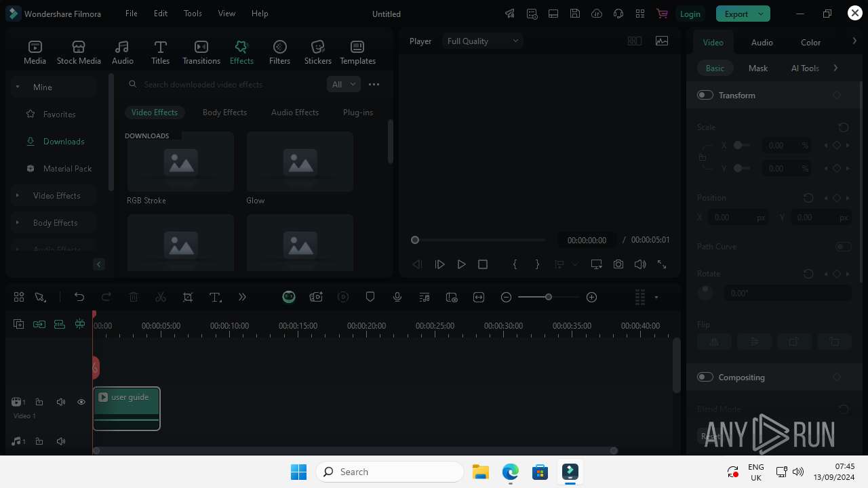
Task: Click the support headset icon
Action: point(618,14)
